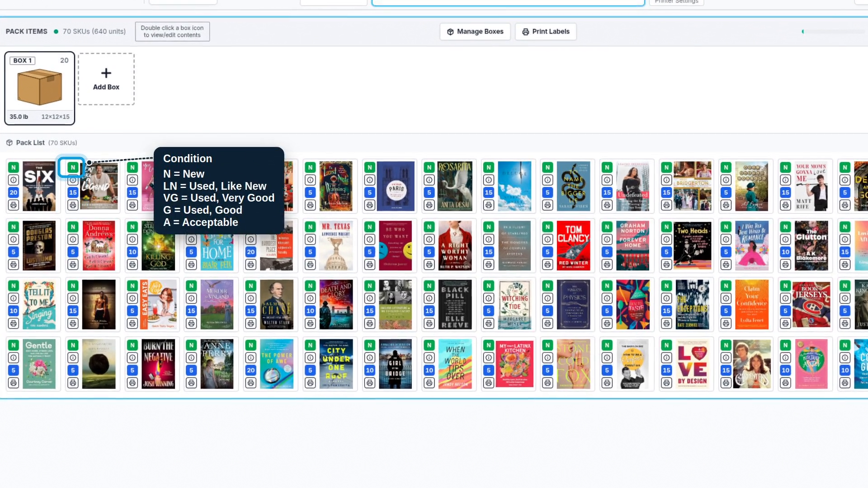Click the N condition badge on Eat Like a Legend
868x488 pixels.
tap(73, 167)
